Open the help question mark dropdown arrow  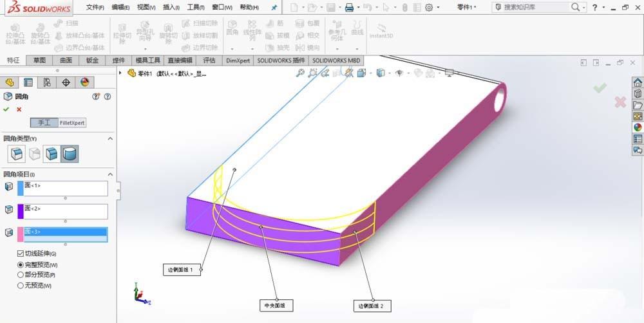[604, 7]
